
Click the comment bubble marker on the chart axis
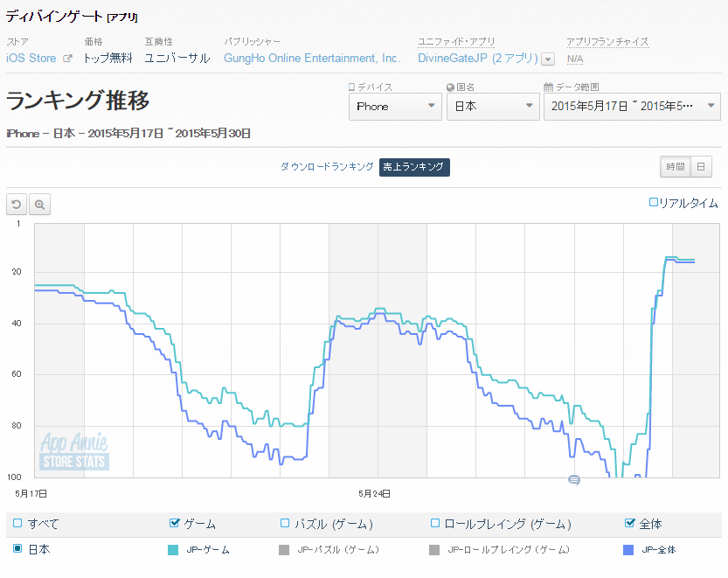[x=574, y=480]
